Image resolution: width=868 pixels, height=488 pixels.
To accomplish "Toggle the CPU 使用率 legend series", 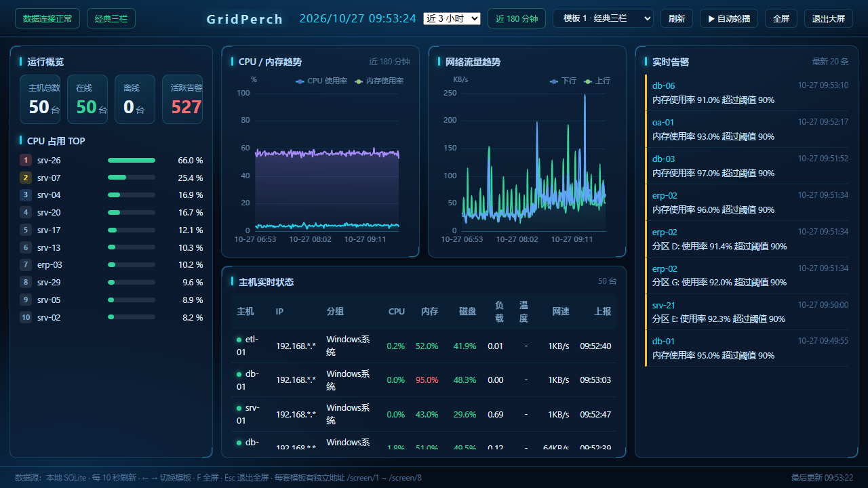I will (321, 81).
